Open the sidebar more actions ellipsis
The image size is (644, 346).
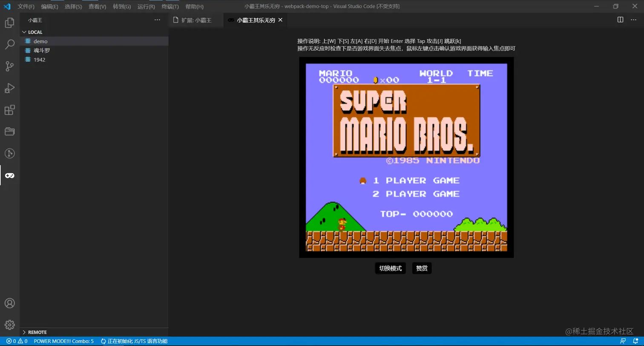click(157, 20)
